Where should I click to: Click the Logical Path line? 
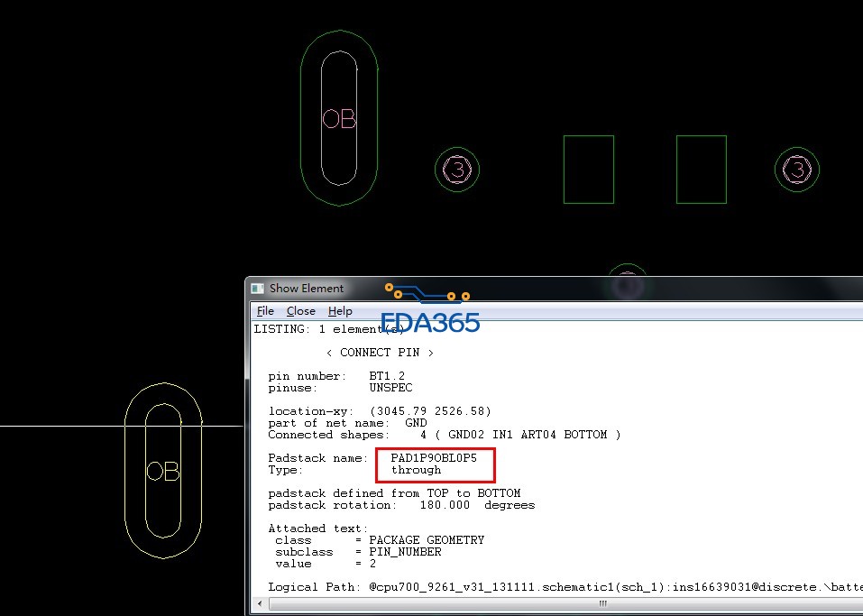pyautogui.click(x=565, y=587)
